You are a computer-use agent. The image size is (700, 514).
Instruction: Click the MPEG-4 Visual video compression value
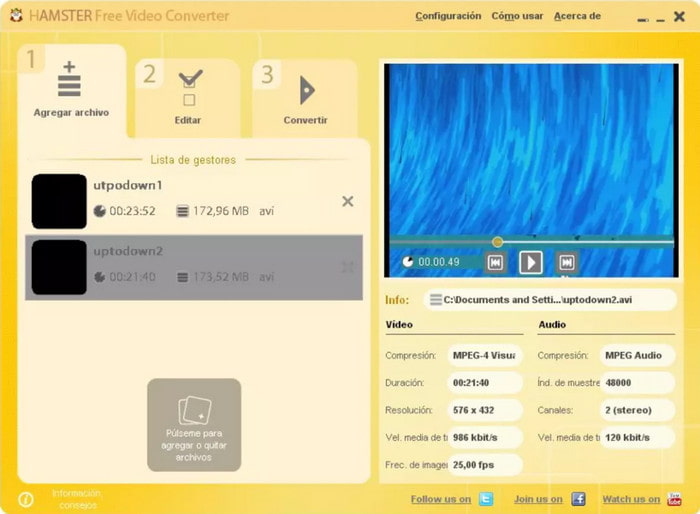[x=485, y=355]
